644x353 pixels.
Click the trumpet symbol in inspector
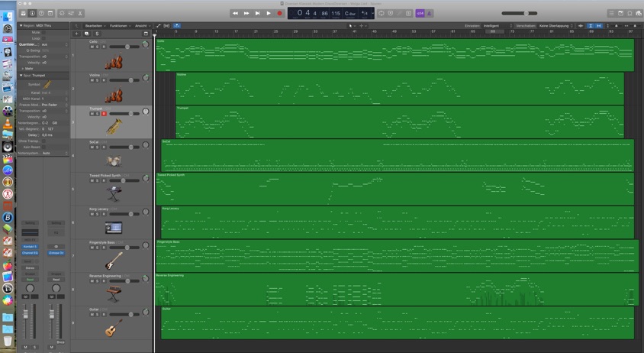click(47, 85)
